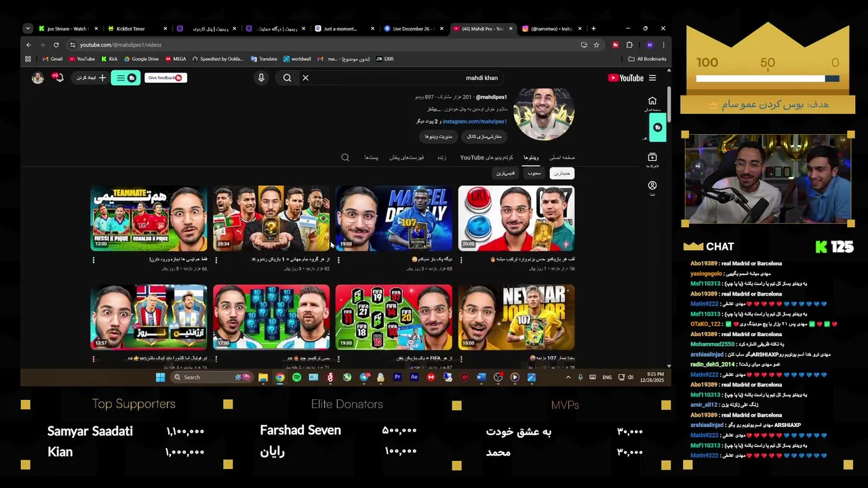
Task: Open the پست‌ها (Posts) channel tab
Action: [x=371, y=157]
